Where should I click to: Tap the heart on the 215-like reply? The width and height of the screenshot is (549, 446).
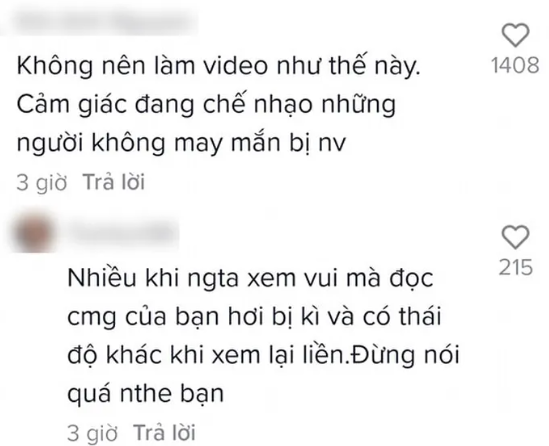tap(515, 237)
